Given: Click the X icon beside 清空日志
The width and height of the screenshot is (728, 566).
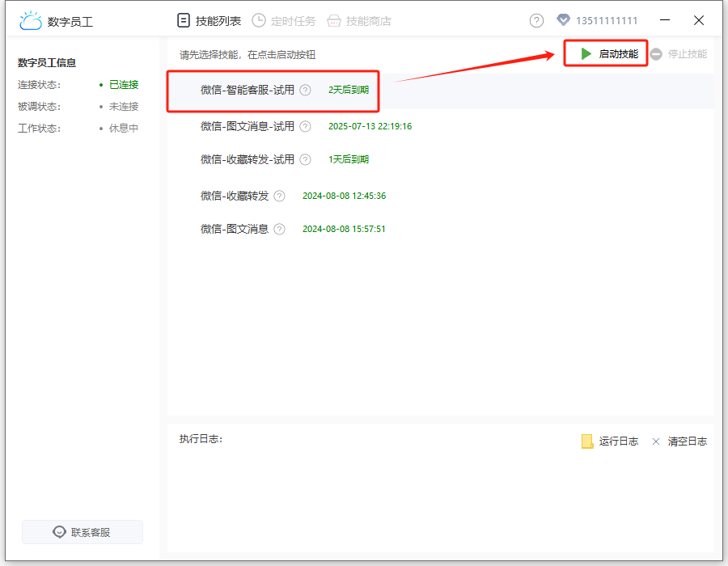Looking at the screenshot, I should pyautogui.click(x=656, y=441).
